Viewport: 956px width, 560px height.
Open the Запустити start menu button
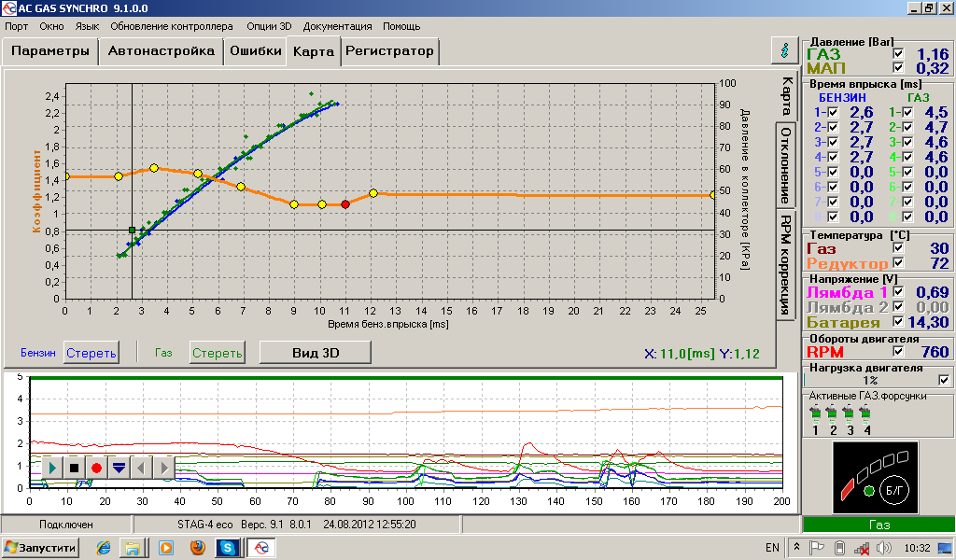(x=40, y=548)
